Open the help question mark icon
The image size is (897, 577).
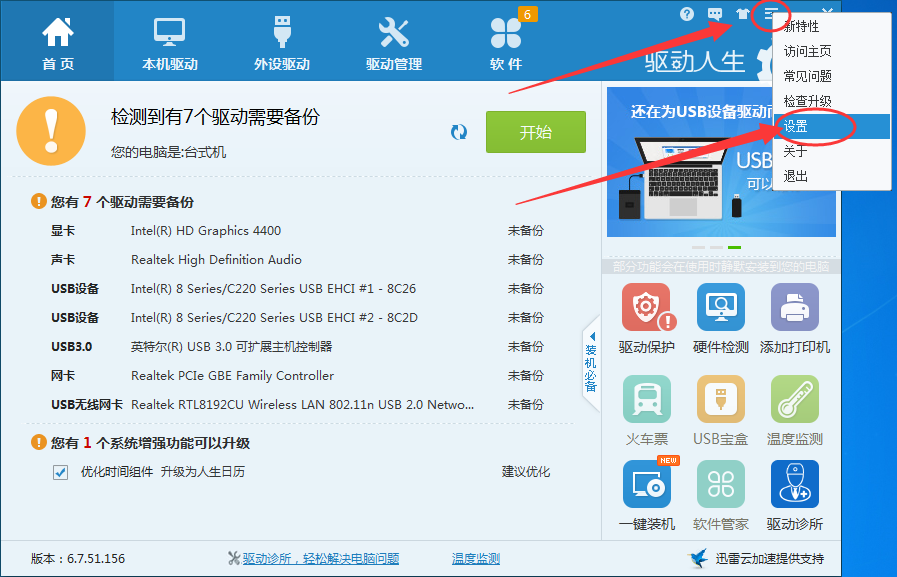[687, 14]
